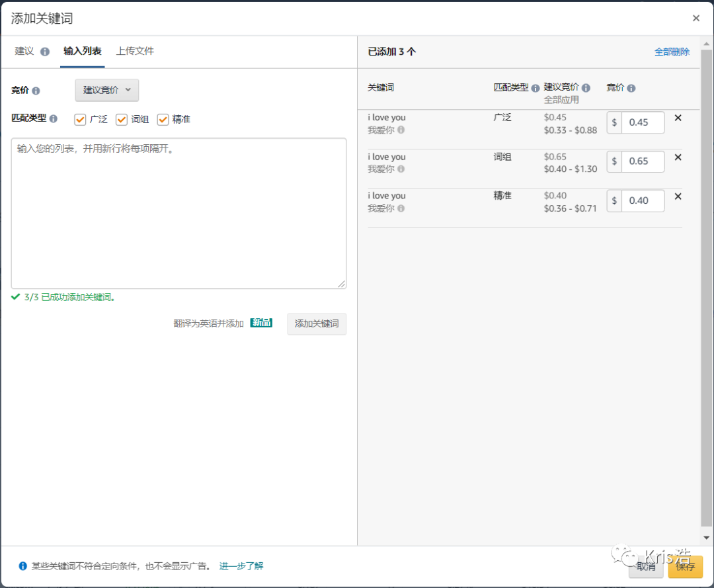
Task: Open the 匹配类型 column header info icon
Action: (535, 89)
